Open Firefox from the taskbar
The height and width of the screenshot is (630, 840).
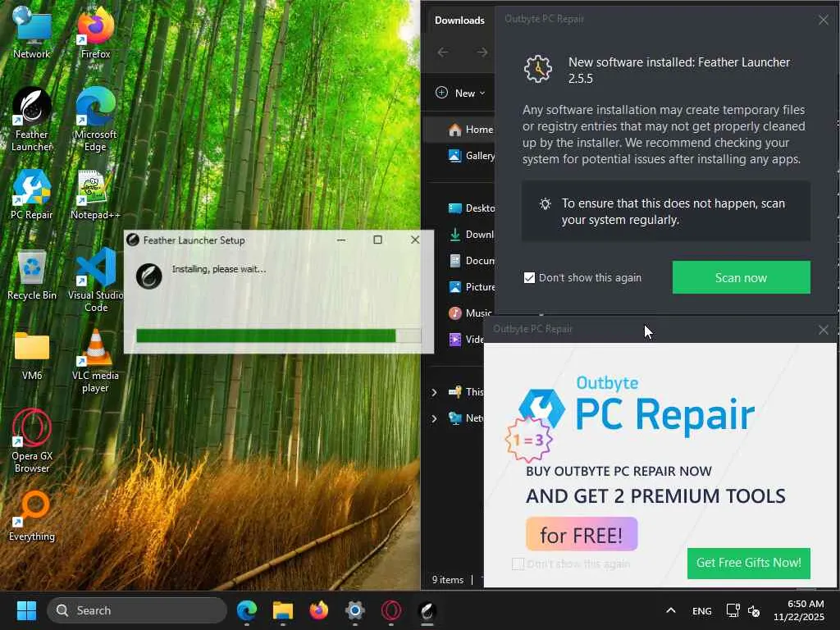click(x=319, y=610)
